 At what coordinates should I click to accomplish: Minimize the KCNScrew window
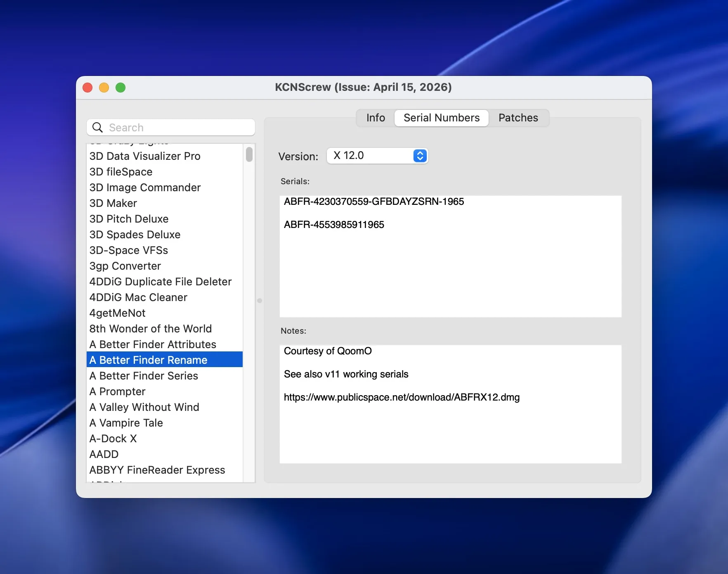104,88
